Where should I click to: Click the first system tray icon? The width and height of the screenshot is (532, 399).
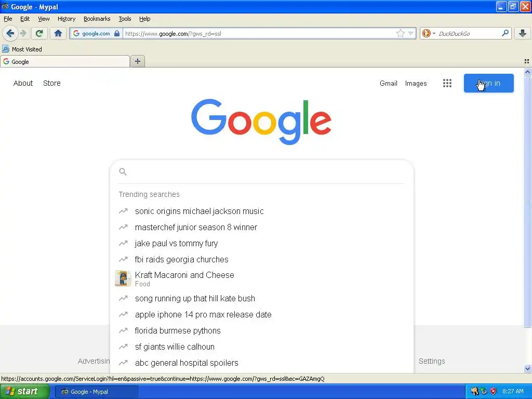pos(474,391)
